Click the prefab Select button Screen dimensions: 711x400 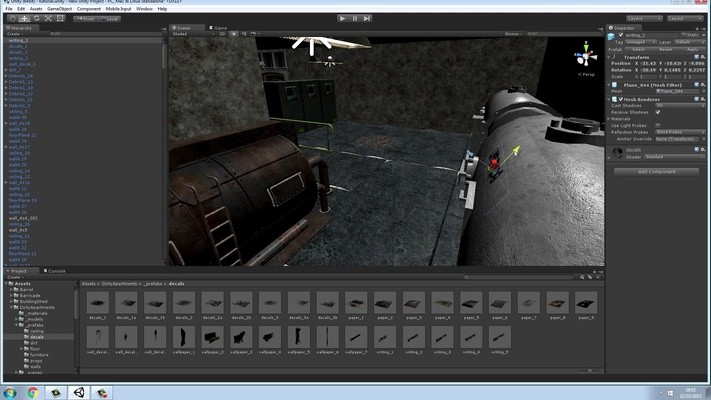coord(638,49)
